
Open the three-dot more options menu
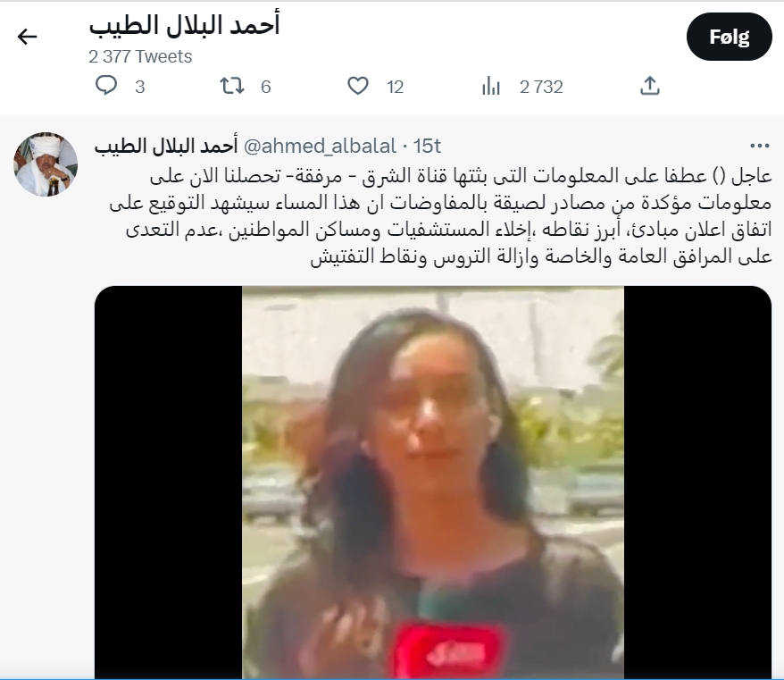click(x=760, y=146)
